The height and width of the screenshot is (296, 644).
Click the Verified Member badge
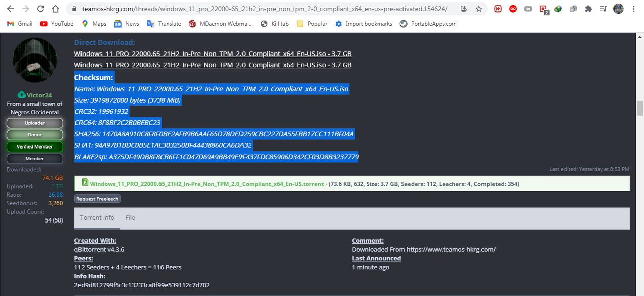[35, 146]
